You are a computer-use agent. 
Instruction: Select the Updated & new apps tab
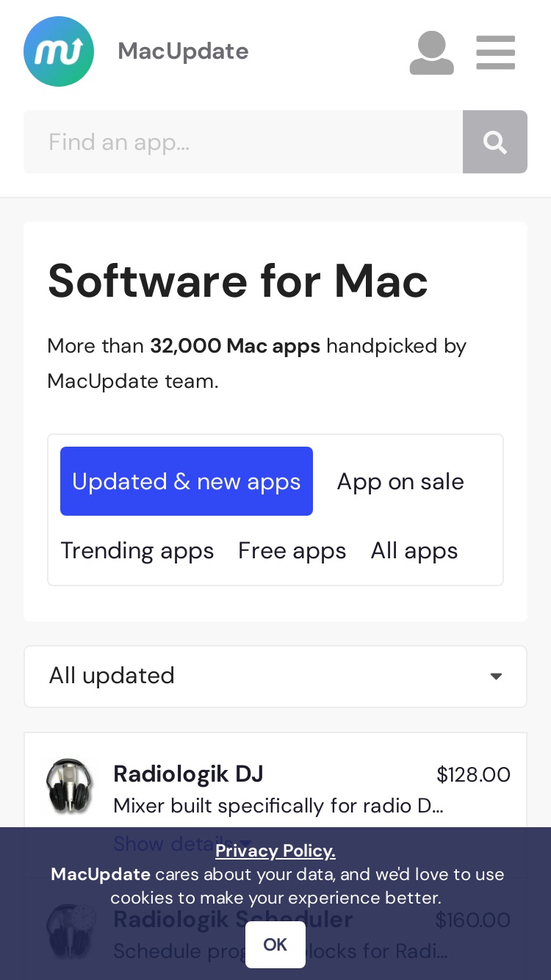[187, 481]
